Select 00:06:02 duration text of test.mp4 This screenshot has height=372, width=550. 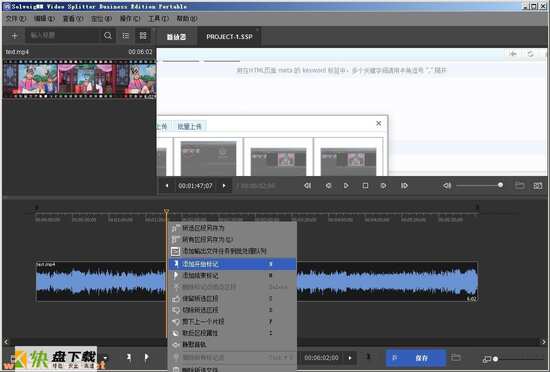[x=140, y=52]
